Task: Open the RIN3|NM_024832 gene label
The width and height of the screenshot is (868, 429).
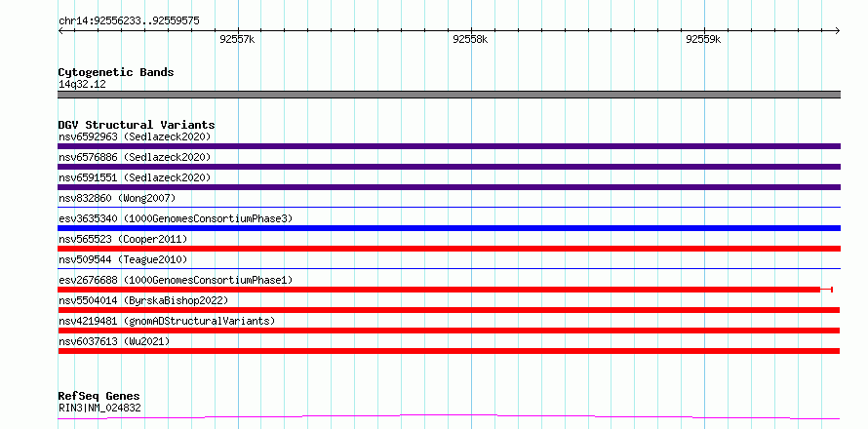Action: (x=99, y=409)
